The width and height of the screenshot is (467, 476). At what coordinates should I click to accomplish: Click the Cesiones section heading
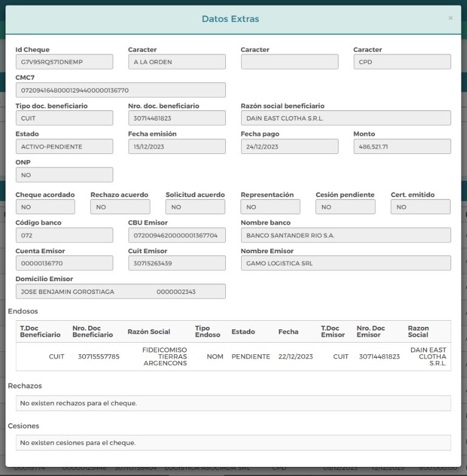point(23,426)
